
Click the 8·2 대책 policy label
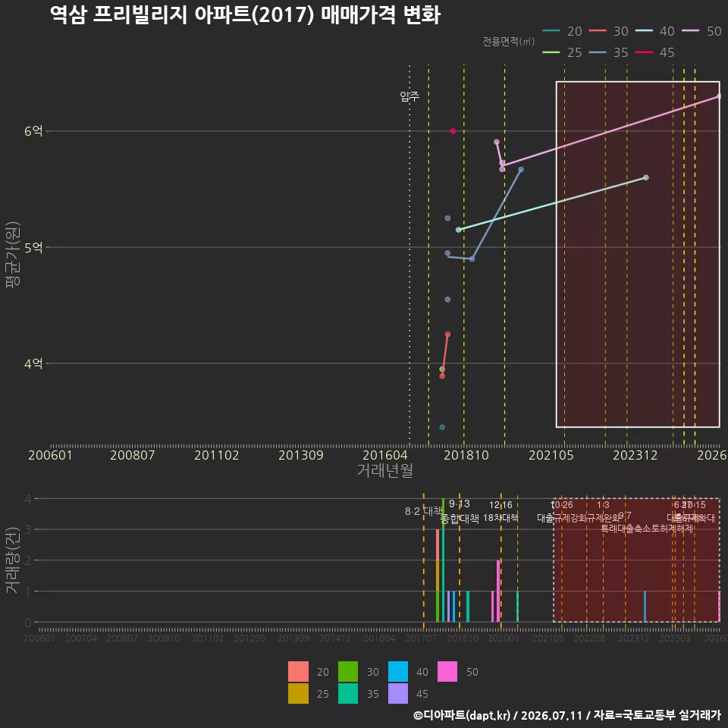(423, 511)
